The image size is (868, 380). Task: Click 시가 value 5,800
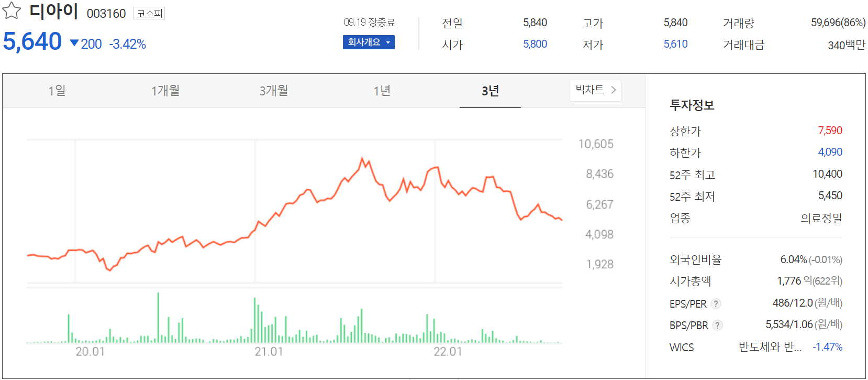[535, 44]
